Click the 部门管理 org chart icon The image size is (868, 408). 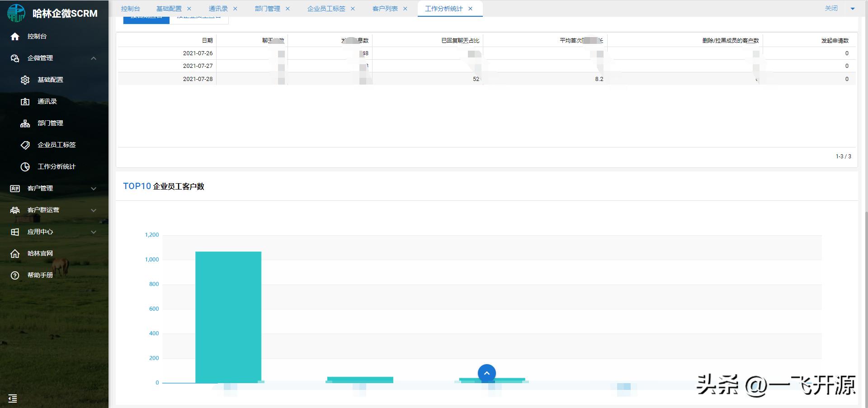[x=25, y=123]
